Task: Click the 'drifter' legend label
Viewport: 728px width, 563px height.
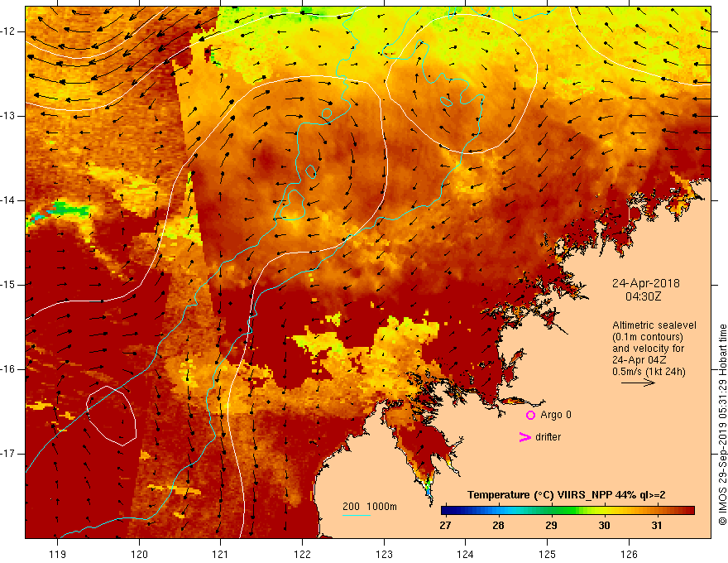Action: [548, 437]
